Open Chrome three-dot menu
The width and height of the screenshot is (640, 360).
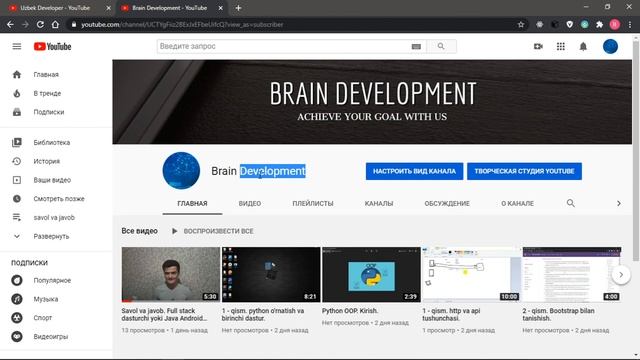pos(630,24)
